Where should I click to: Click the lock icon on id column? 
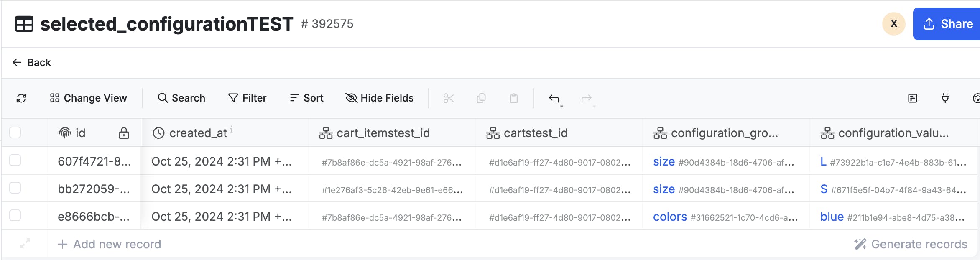click(x=124, y=133)
